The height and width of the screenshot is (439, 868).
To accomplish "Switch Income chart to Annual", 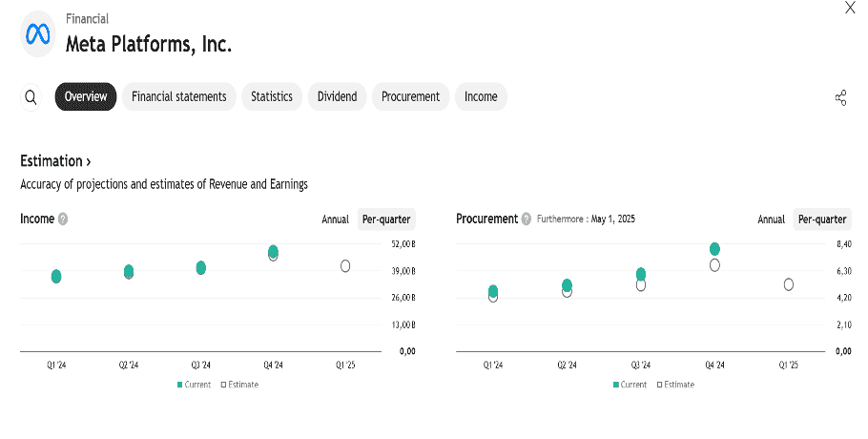I will point(335,219).
